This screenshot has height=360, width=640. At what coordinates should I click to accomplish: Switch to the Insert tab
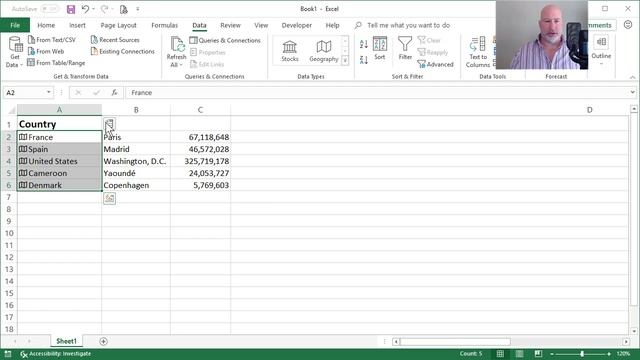(x=77, y=25)
